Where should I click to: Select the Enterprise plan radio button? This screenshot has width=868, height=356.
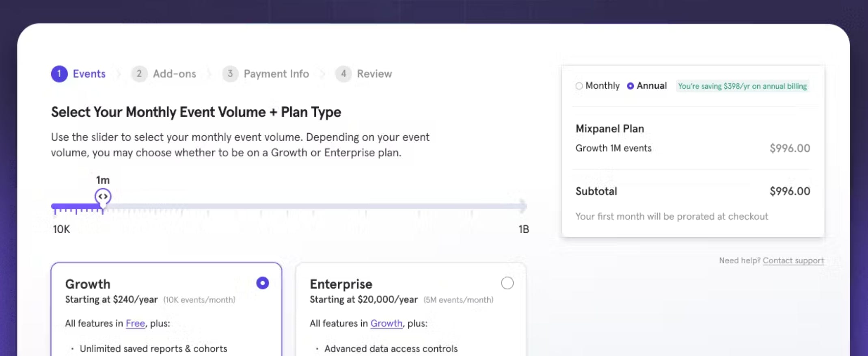(507, 283)
